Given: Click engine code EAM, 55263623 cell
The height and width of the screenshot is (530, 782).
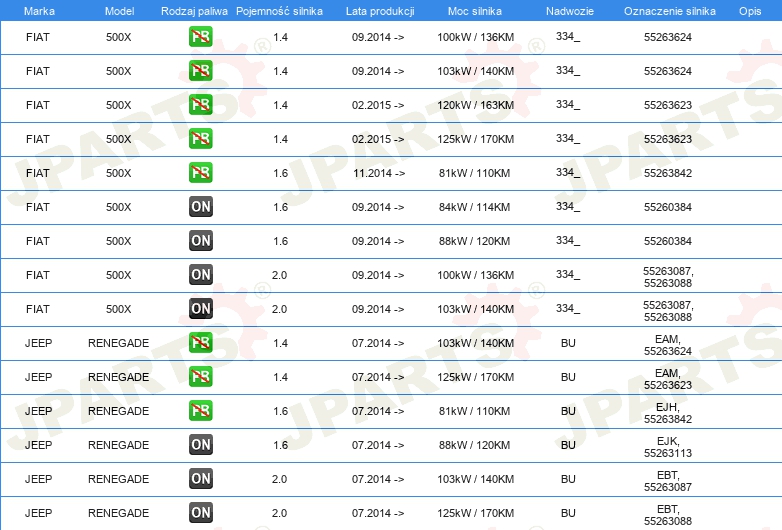Looking at the screenshot, I should 667,379.
